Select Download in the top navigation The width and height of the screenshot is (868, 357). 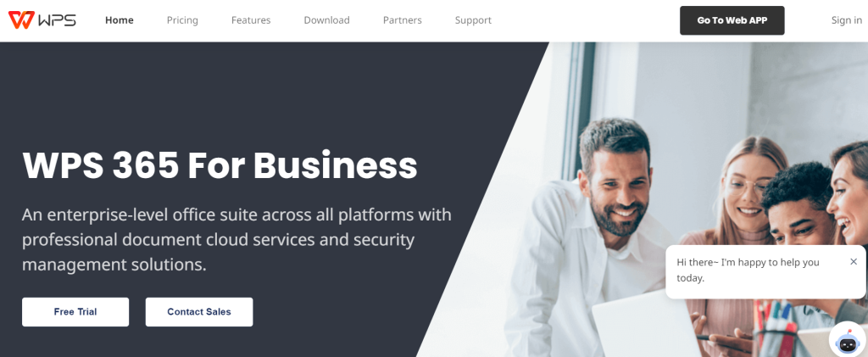(326, 20)
